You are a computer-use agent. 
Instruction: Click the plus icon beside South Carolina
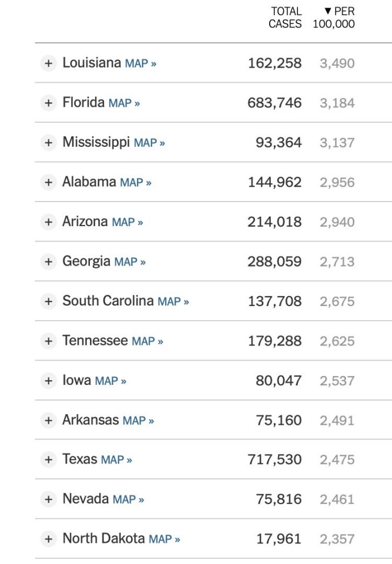(48, 301)
